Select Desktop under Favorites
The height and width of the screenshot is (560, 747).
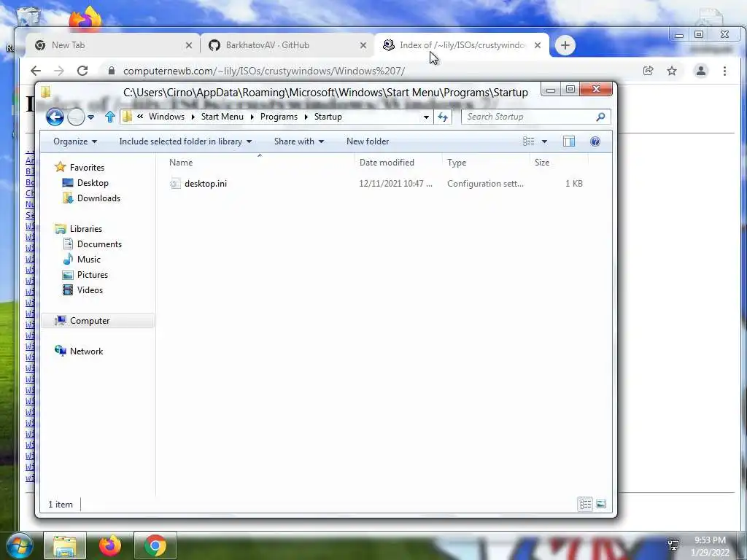[x=93, y=183]
